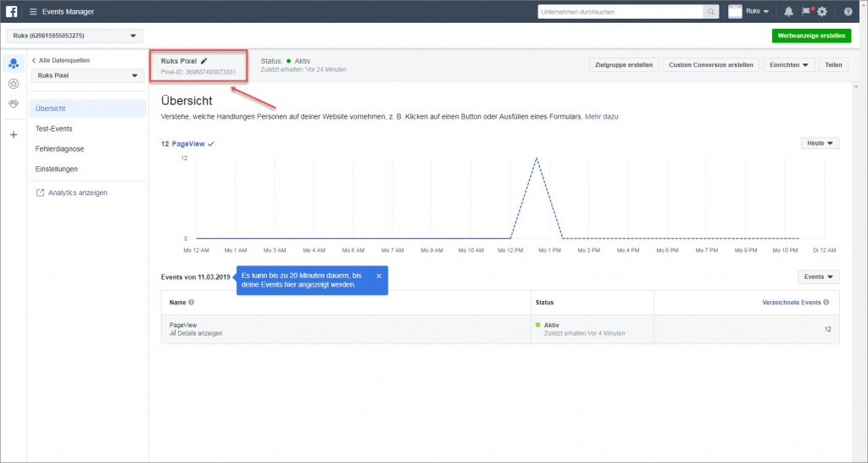
Task: Edit the Ruks Pixel name with the pencil
Action: [203, 61]
